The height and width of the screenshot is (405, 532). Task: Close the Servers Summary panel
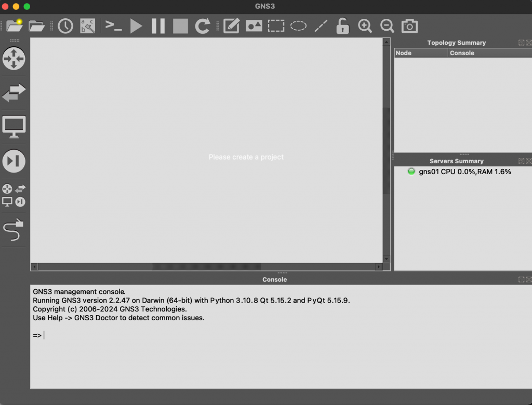528,161
